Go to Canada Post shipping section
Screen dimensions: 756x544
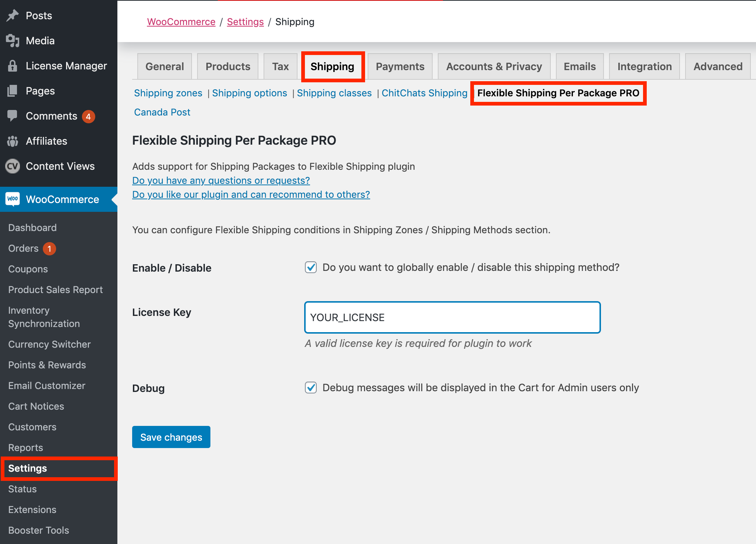pyautogui.click(x=162, y=112)
